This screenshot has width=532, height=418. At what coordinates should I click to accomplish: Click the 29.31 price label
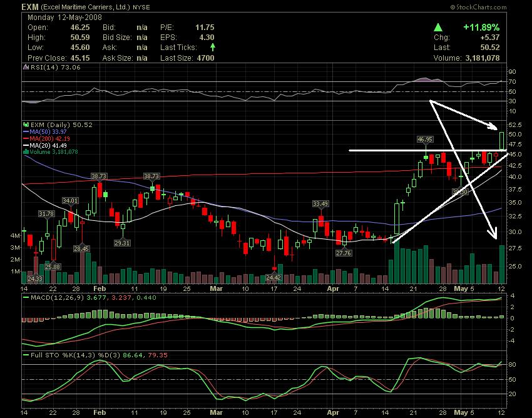tap(122, 243)
